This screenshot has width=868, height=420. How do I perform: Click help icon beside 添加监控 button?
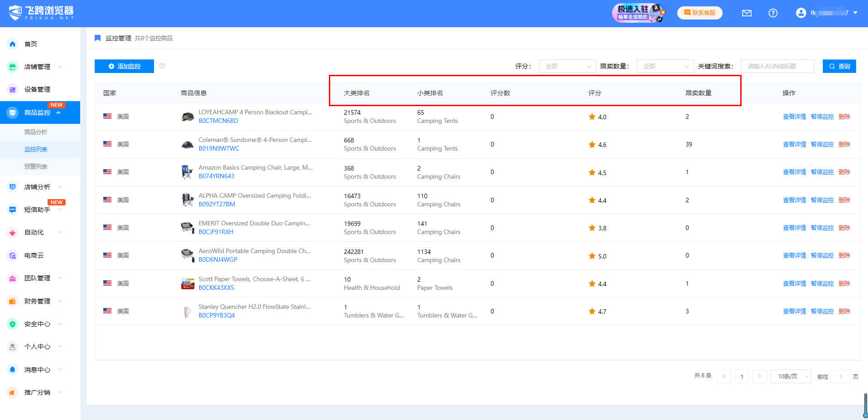tap(162, 66)
